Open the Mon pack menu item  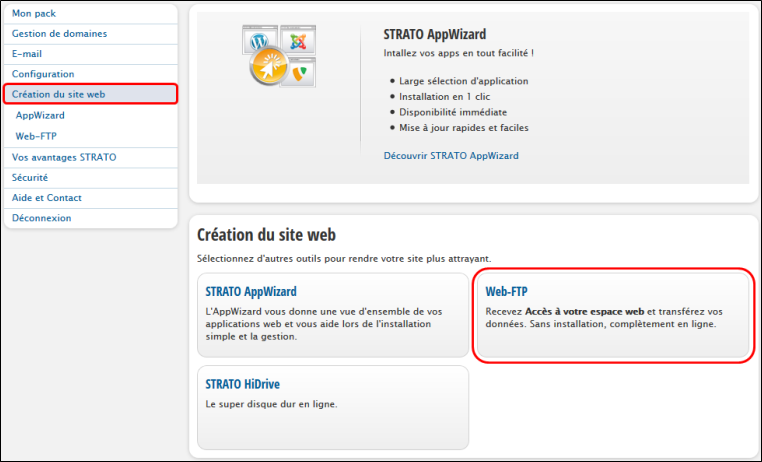(90, 14)
